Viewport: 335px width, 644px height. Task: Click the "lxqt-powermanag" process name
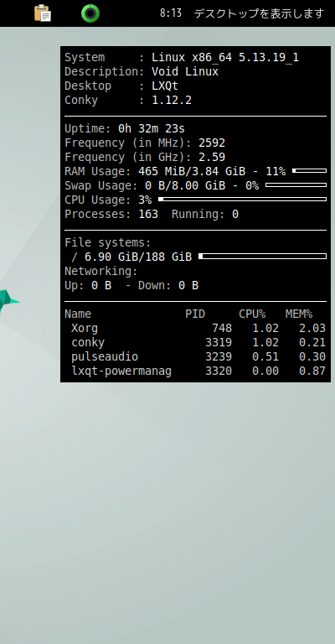click(x=121, y=371)
